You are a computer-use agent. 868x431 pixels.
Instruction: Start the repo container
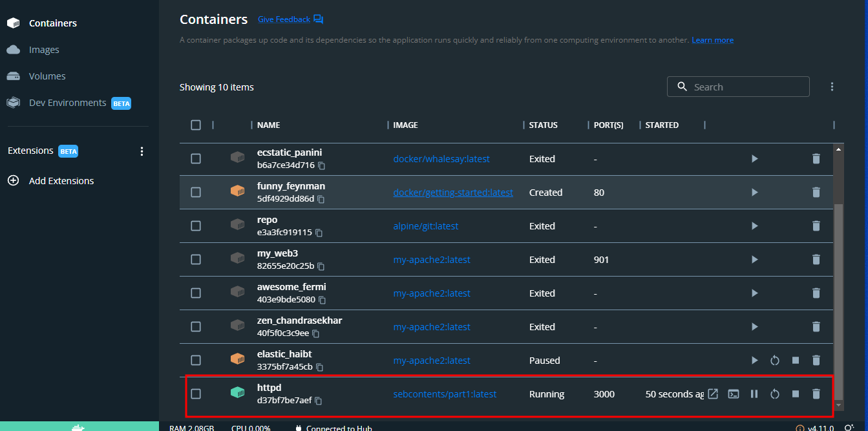[754, 226]
